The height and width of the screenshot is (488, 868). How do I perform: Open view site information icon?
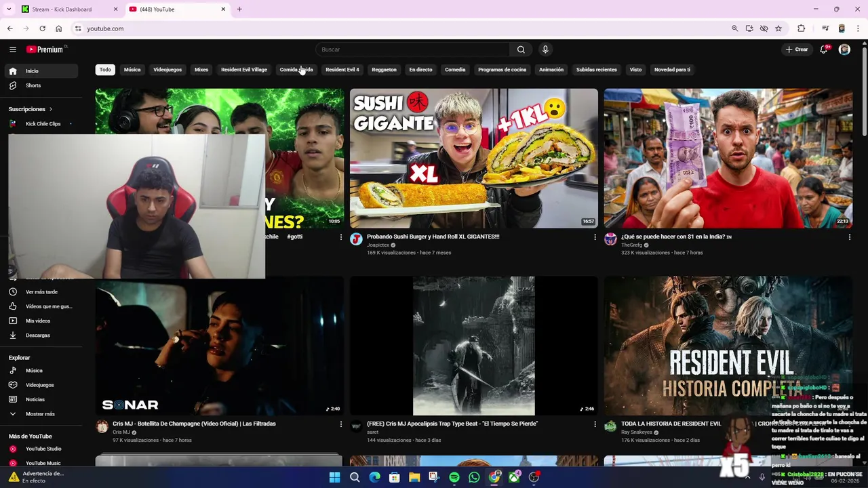pyautogui.click(x=78, y=28)
